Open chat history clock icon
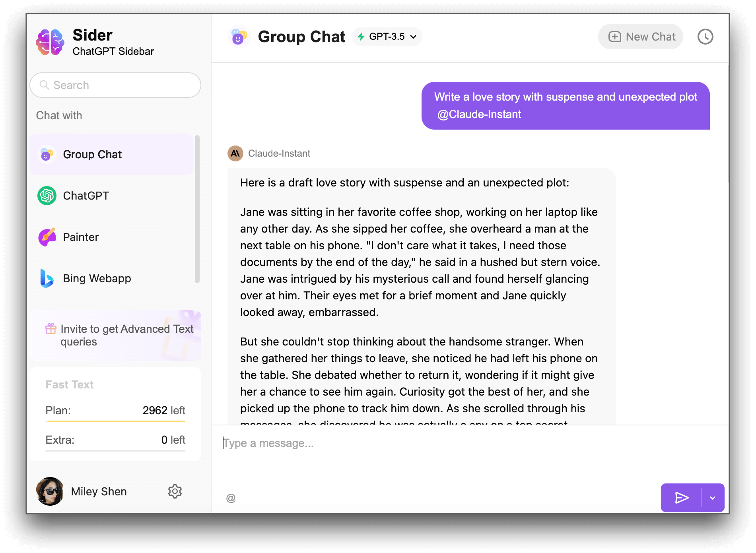 click(x=705, y=37)
